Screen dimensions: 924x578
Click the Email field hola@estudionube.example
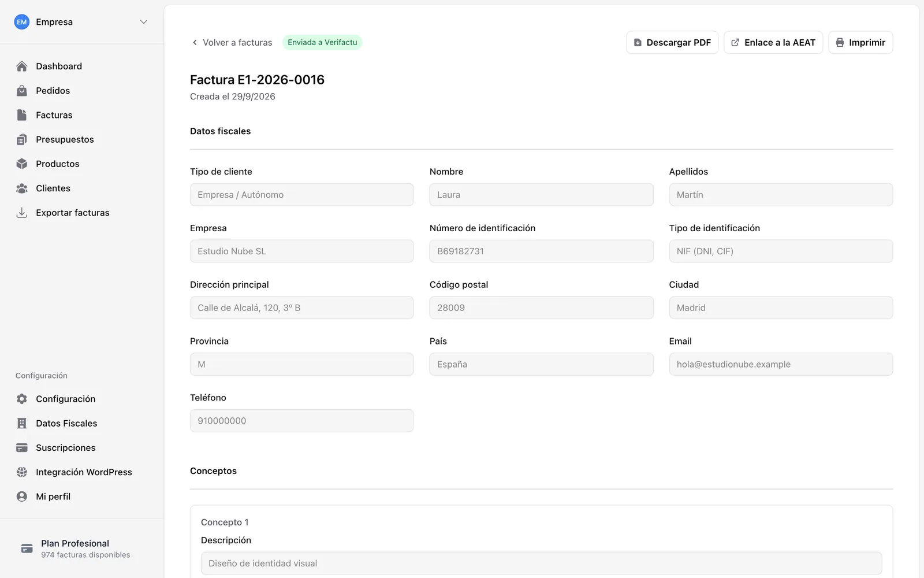[781, 364]
